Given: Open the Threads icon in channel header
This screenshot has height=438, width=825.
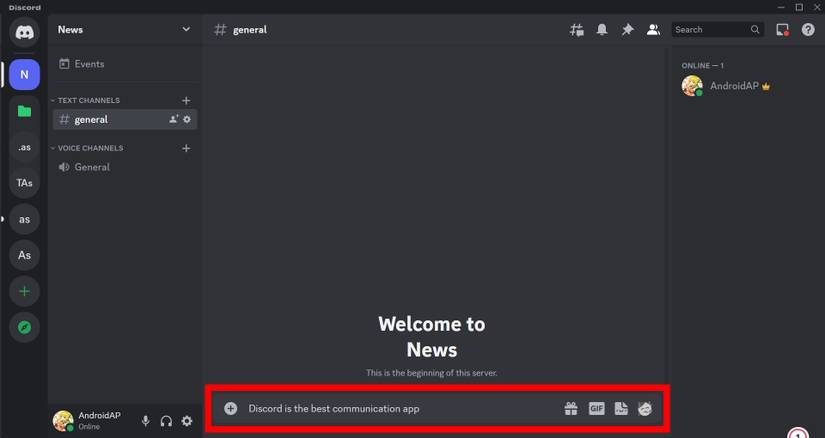Looking at the screenshot, I should click(x=577, y=30).
